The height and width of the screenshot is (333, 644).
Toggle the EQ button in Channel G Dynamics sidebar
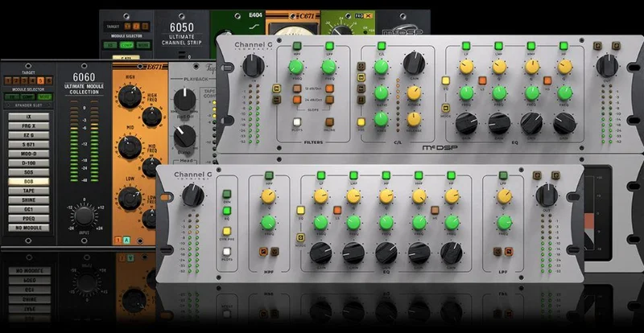pyautogui.click(x=227, y=212)
